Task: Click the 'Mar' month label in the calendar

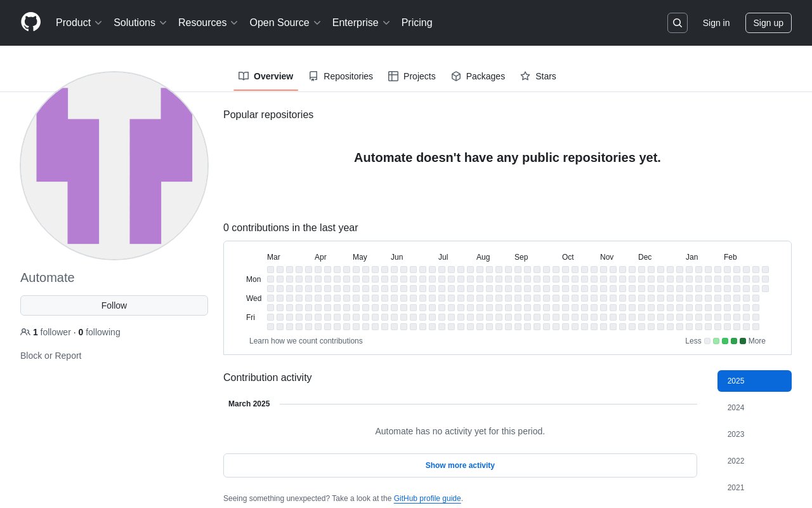Action: [273, 257]
